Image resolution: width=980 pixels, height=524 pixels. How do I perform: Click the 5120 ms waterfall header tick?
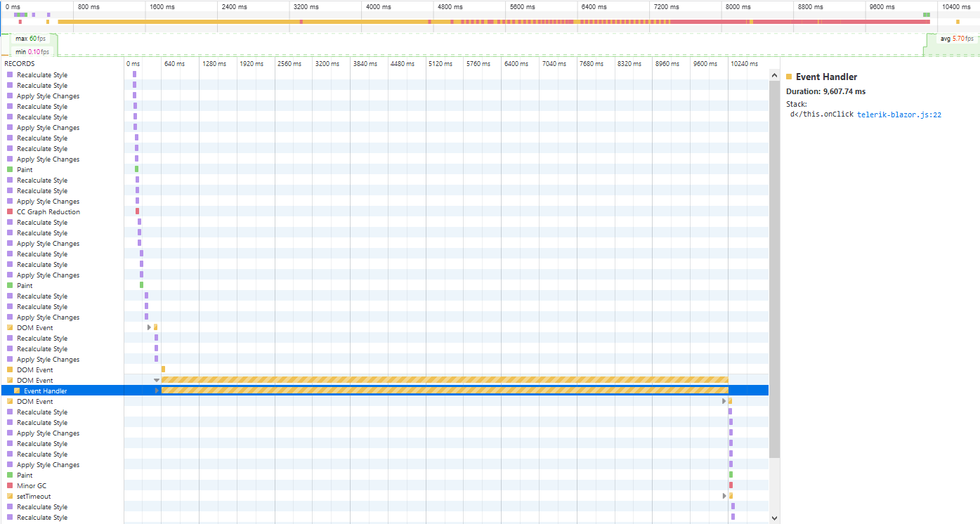click(x=440, y=64)
